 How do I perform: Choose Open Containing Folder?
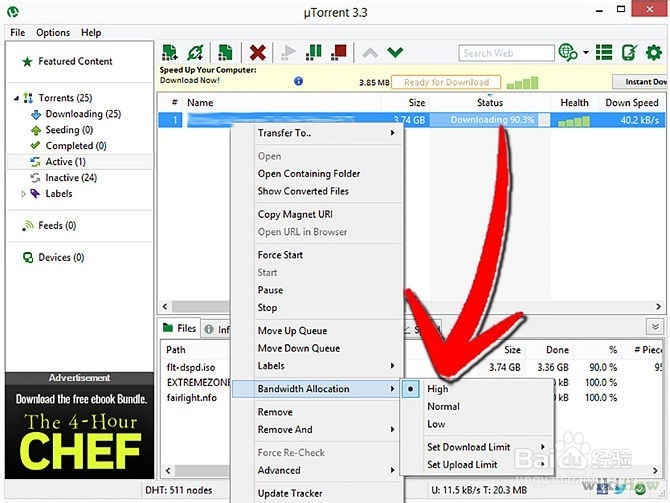point(309,174)
